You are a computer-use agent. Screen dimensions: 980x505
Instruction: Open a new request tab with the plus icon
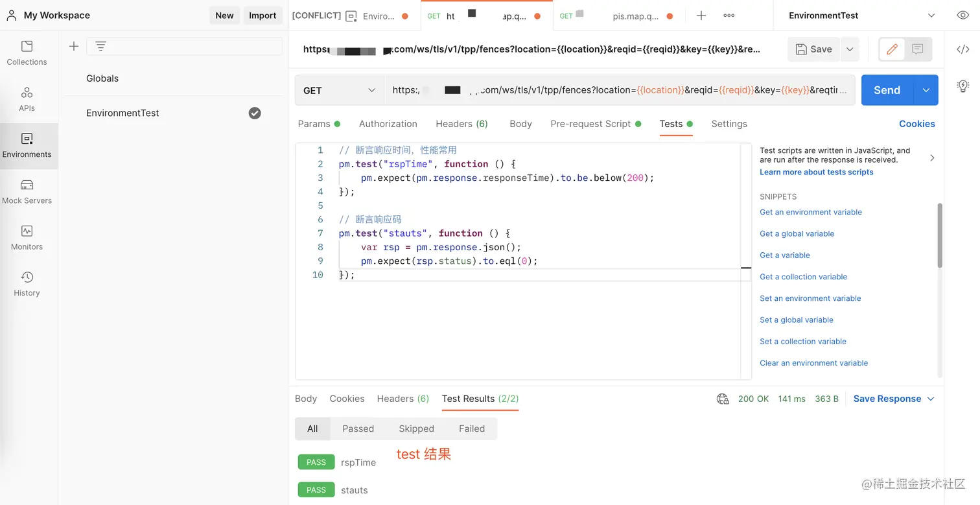701,16
